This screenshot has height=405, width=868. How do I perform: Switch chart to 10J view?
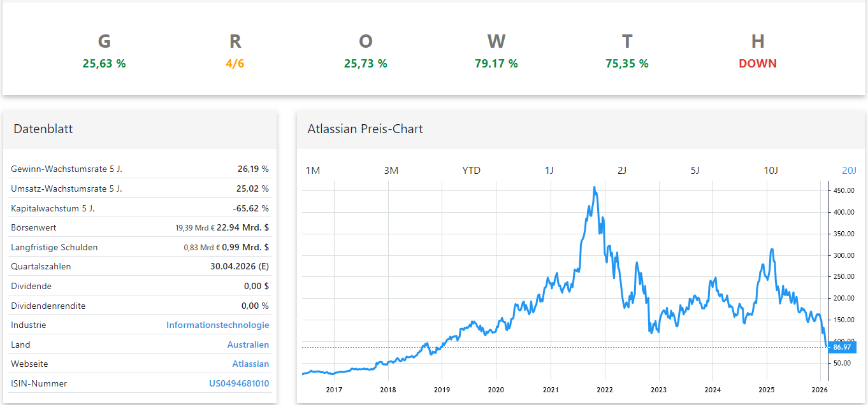[771, 170]
